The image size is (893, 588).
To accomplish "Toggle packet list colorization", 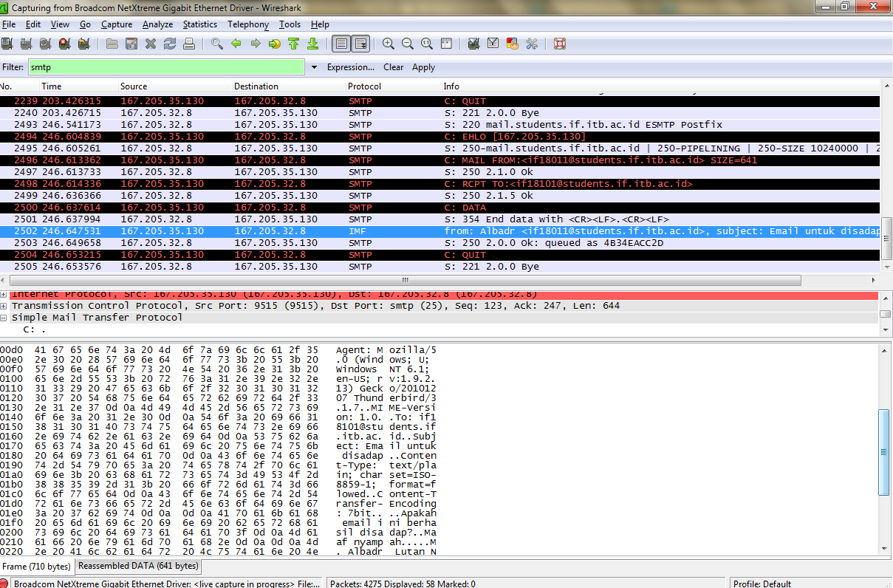I will point(341,44).
